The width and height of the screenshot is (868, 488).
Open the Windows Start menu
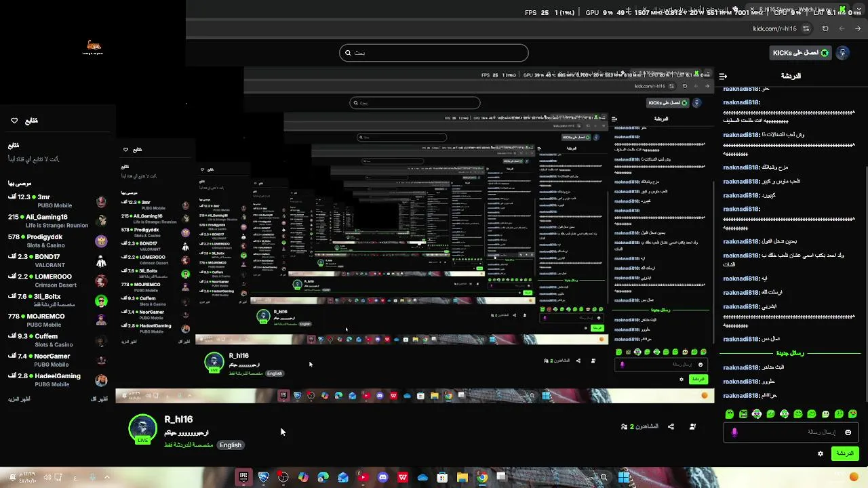point(623,477)
